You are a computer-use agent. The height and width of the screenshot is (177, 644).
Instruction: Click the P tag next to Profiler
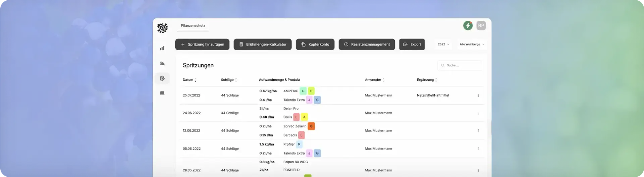[x=299, y=145]
